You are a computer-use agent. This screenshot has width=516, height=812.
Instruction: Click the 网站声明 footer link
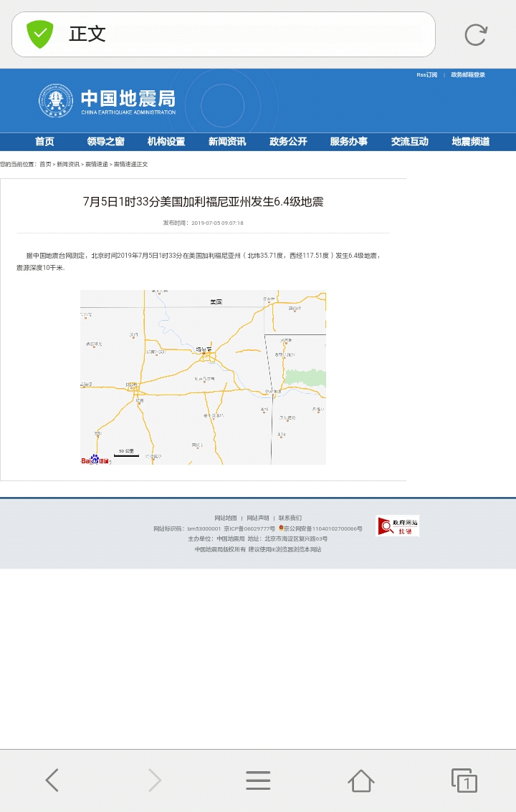pyautogui.click(x=257, y=518)
